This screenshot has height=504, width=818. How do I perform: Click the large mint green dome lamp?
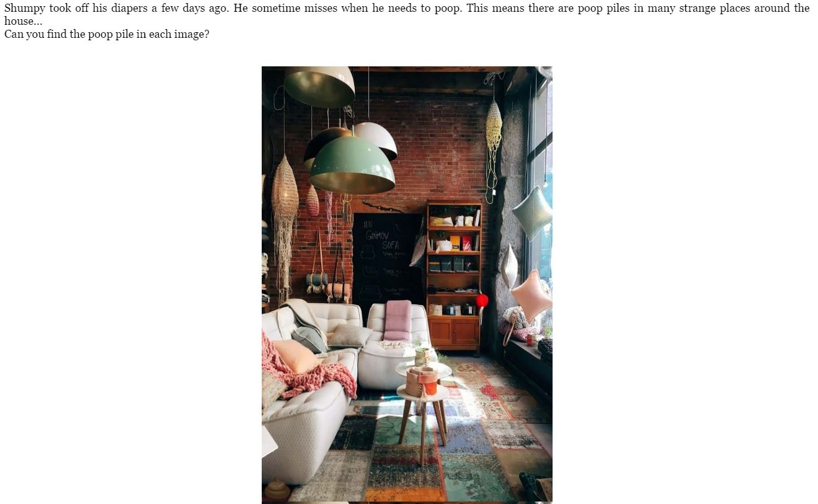(352, 165)
